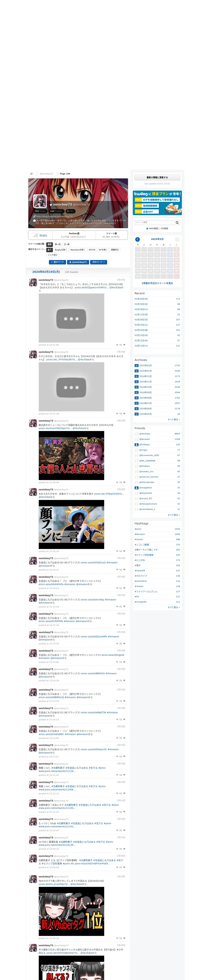
Task: Toggle the RTを除く filter
Action: [103, 250]
